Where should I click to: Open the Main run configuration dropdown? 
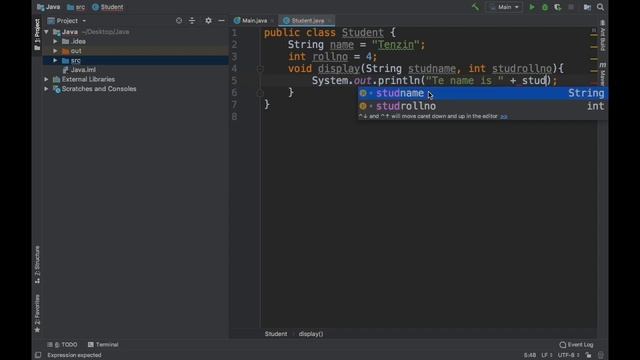coord(504,7)
